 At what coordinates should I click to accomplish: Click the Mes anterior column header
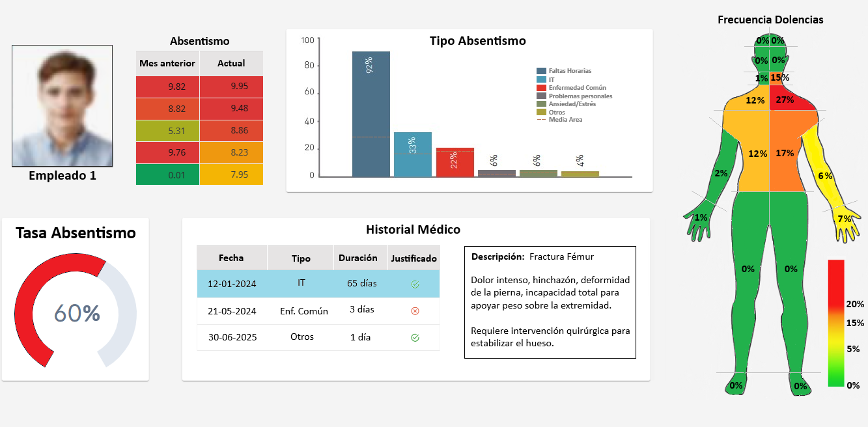pos(167,63)
